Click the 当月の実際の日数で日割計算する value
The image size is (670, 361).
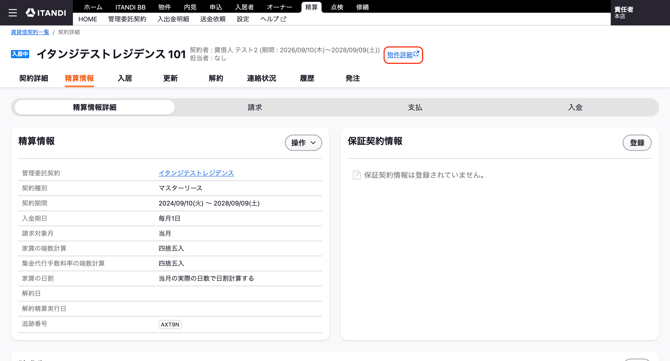coord(206,279)
